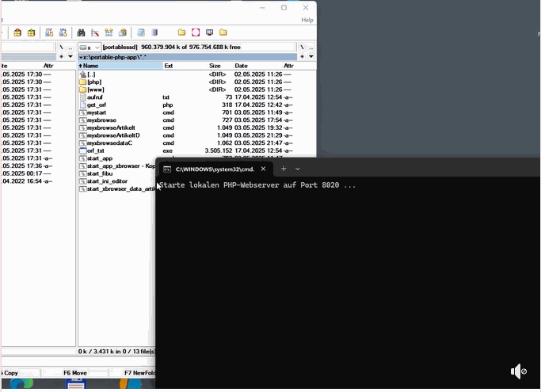Click the multi-rename tool toolbar icon

(x=94, y=32)
